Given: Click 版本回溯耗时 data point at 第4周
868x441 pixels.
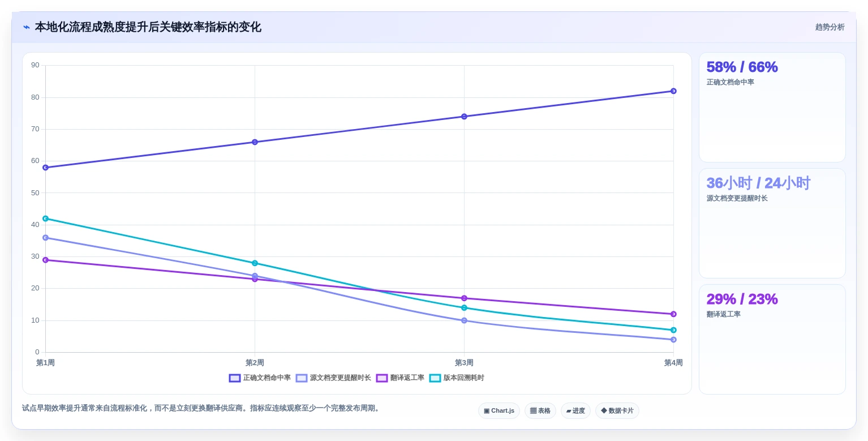Looking at the screenshot, I should pos(673,330).
